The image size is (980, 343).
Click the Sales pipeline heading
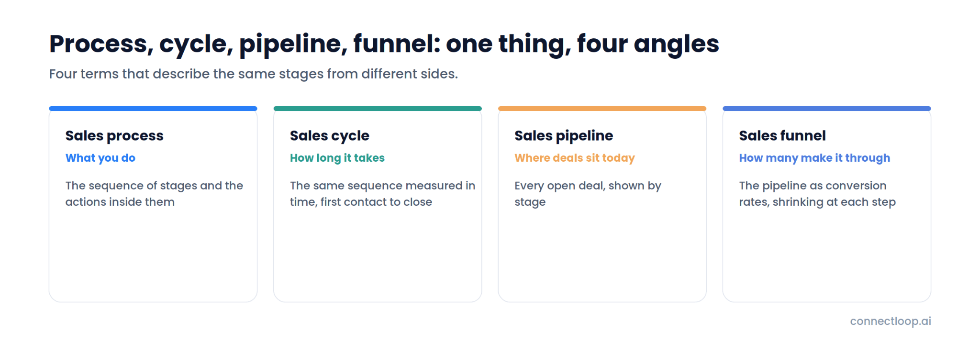564,136
